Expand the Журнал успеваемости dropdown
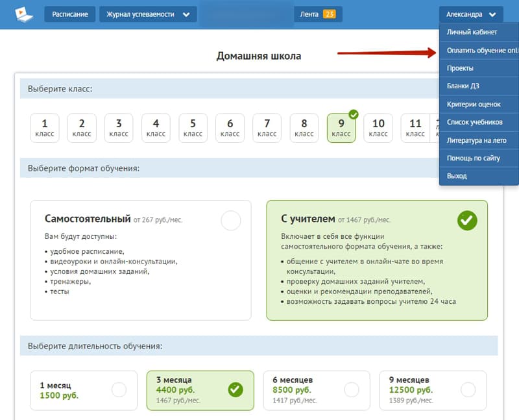 pyautogui.click(x=148, y=14)
